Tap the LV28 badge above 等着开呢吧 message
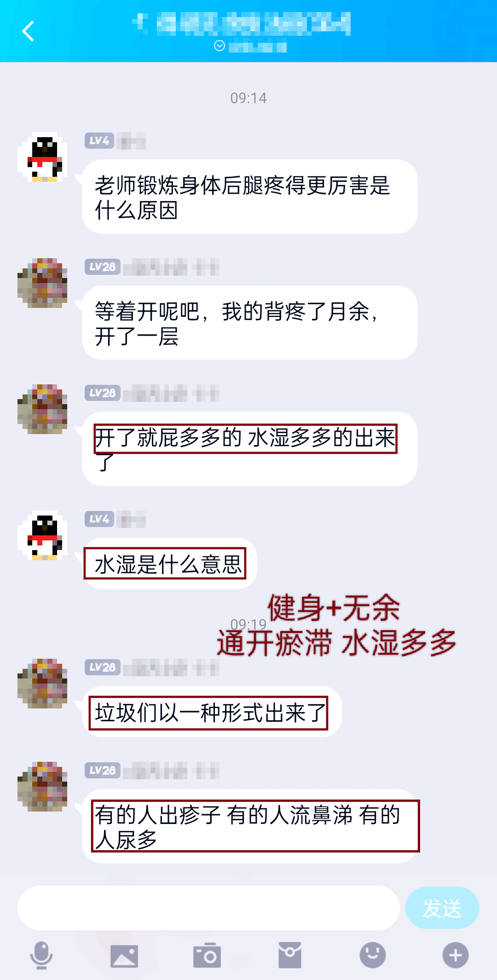 [102, 267]
